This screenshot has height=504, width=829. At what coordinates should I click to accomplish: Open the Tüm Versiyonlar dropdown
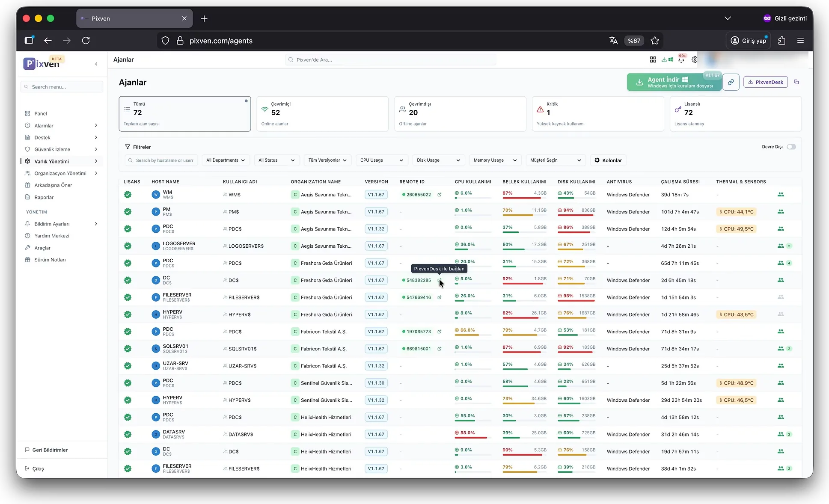pyautogui.click(x=327, y=160)
